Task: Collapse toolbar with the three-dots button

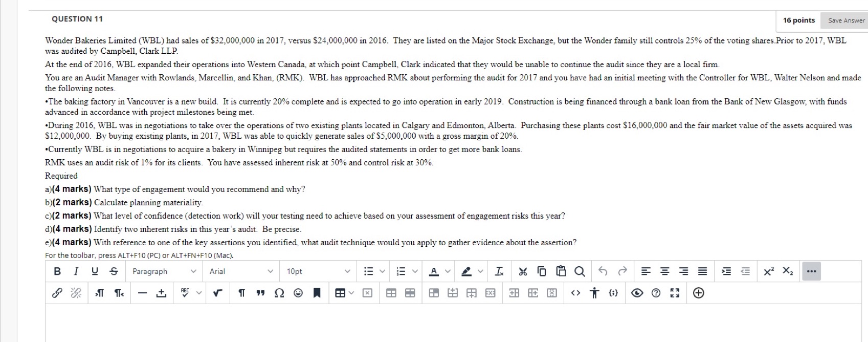Action: (x=811, y=271)
